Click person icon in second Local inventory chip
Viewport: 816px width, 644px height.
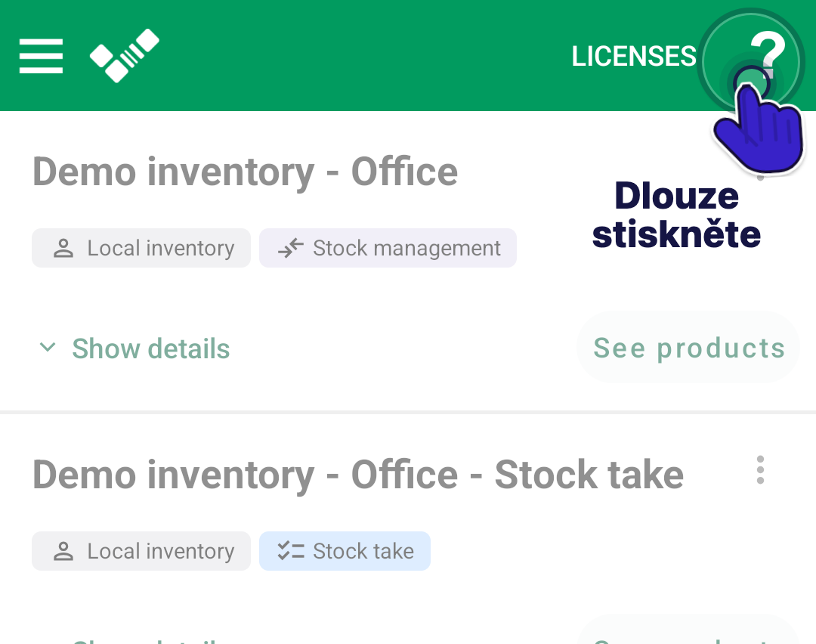click(x=63, y=551)
